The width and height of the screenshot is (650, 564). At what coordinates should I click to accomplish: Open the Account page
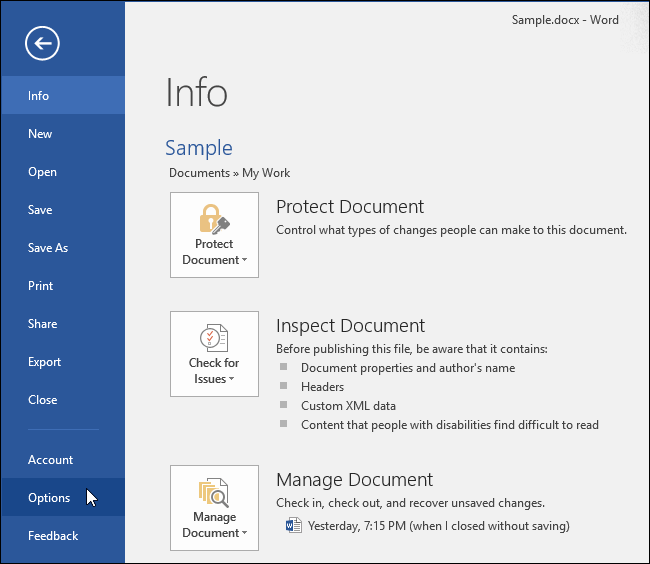coord(50,460)
